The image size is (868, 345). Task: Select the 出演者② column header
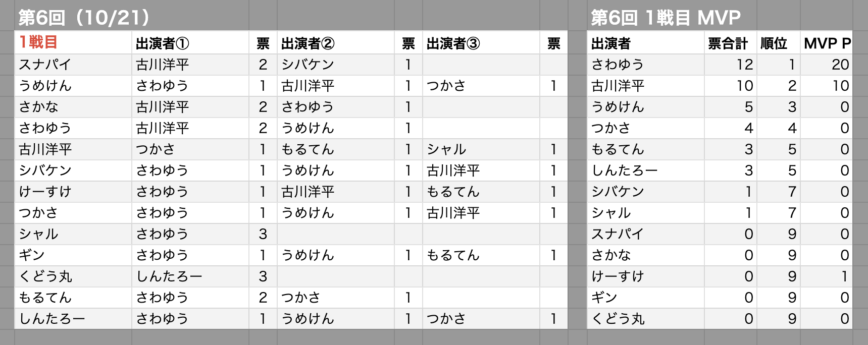(308, 44)
